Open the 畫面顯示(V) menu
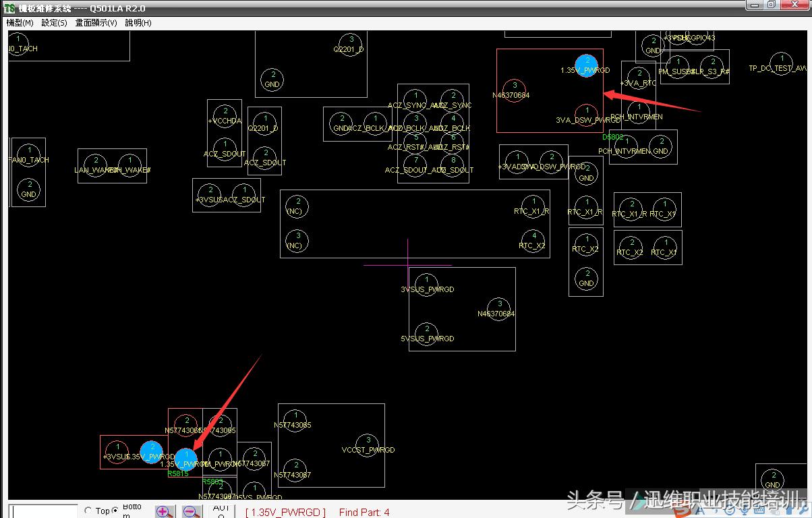Image resolution: width=812 pixels, height=518 pixels. click(96, 22)
